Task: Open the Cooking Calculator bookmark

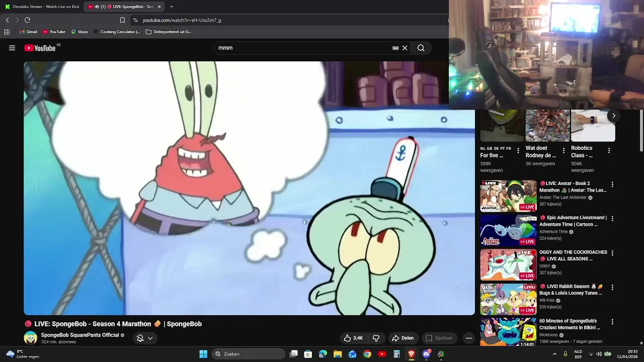Action: pyautogui.click(x=116, y=32)
